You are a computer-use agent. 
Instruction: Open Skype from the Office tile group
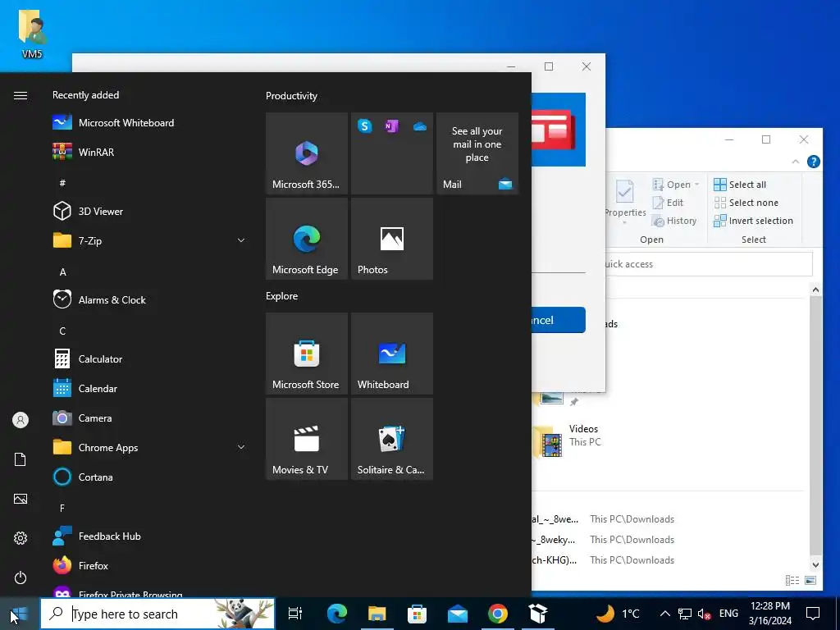[x=365, y=126]
